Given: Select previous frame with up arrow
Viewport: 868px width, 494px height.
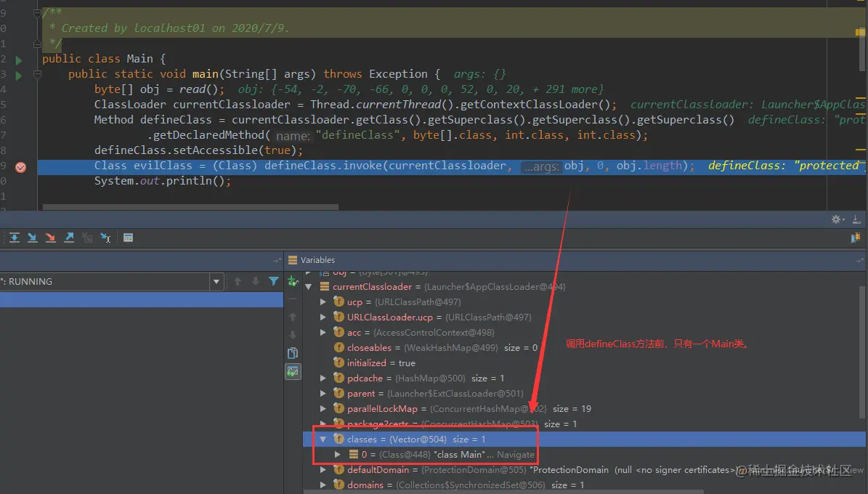Looking at the screenshot, I should pyautogui.click(x=238, y=281).
